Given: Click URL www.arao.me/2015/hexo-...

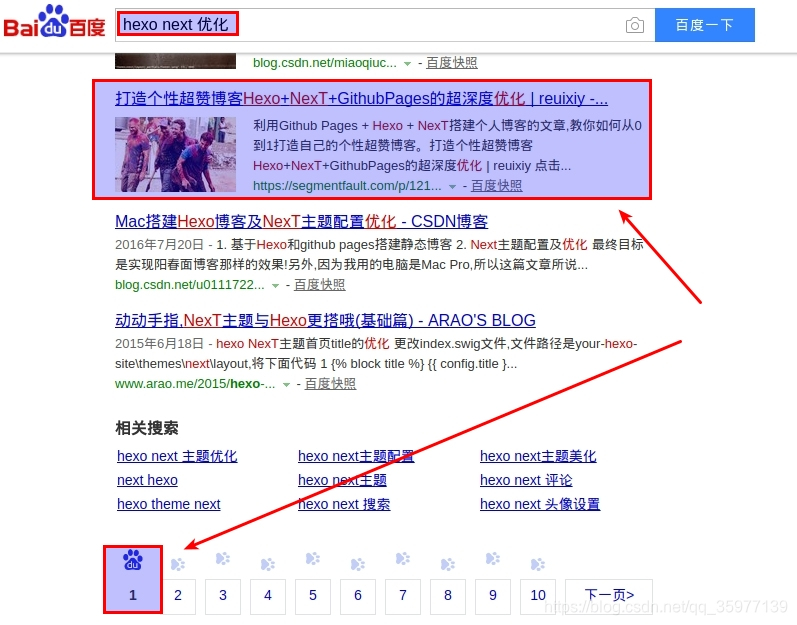Looking at the screenshot, I should click(195, 384).
